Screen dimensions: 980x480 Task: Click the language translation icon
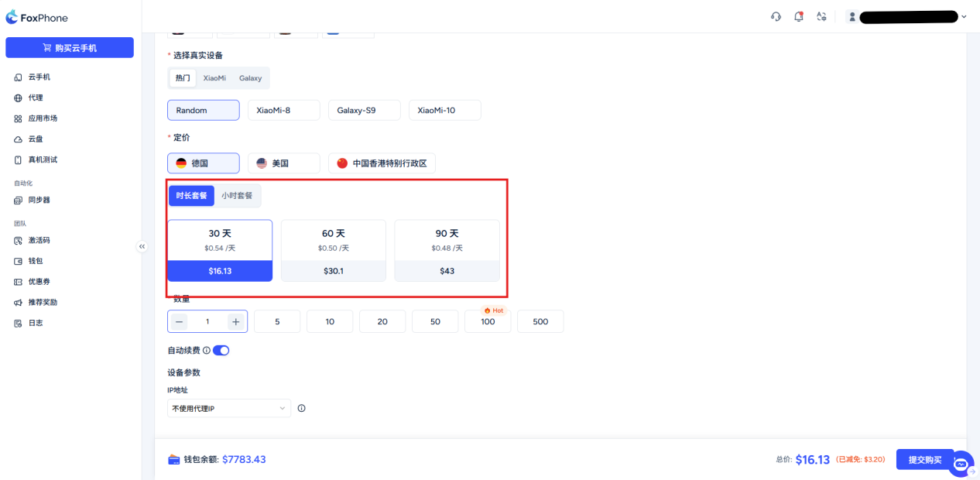coord(821,17)
